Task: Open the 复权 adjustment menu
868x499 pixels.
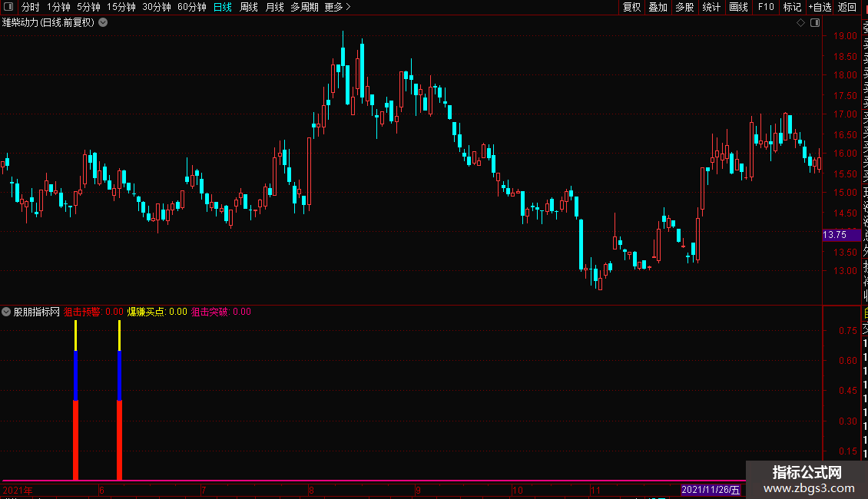Action: 631,7
